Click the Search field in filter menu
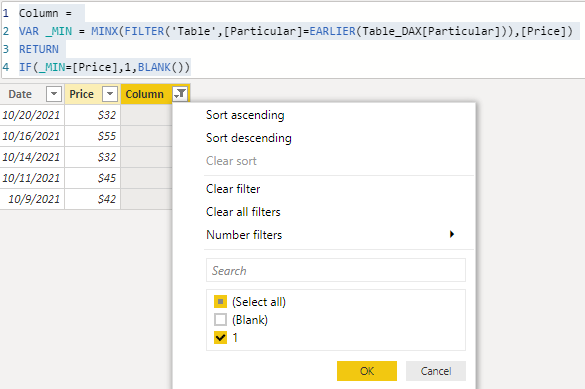Viewport: 585px width, 389px height. click(336, 270)
